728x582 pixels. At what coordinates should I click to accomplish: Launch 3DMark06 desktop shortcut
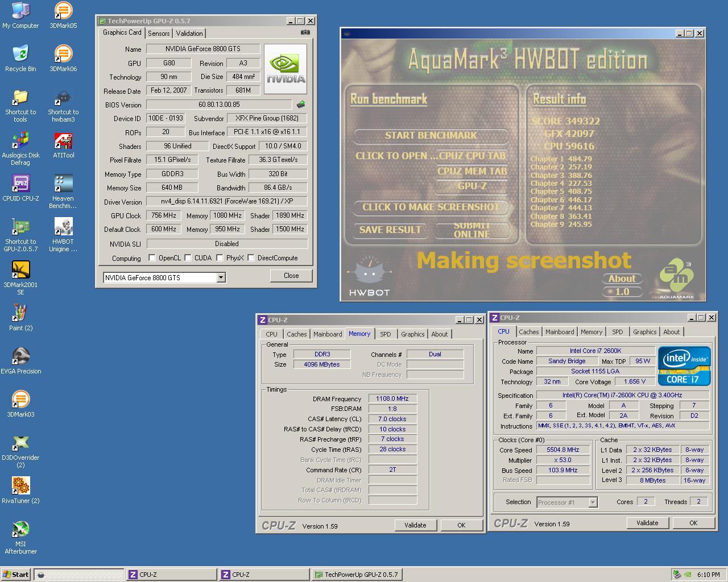[63, 59]
